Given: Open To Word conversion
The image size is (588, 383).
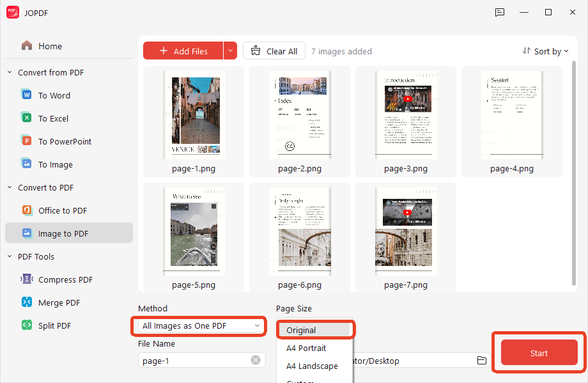Looking at the screenshot, I should 69,95.
